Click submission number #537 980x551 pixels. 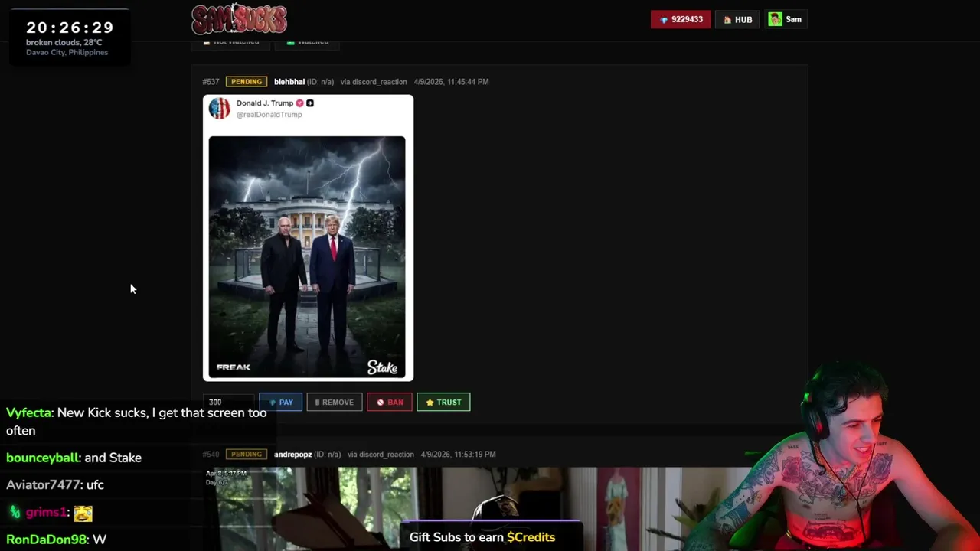[x=211, y=82]
